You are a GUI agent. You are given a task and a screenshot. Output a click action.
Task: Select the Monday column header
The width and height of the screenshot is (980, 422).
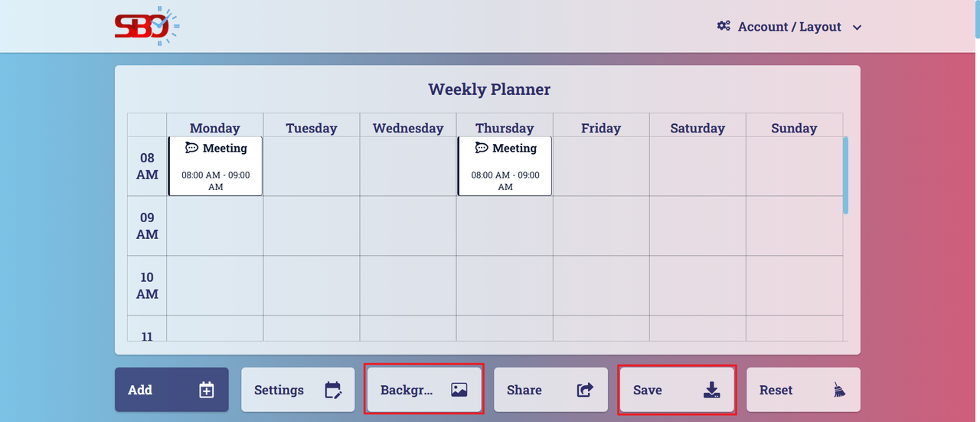pyautogui.click(x=215, y=128)
